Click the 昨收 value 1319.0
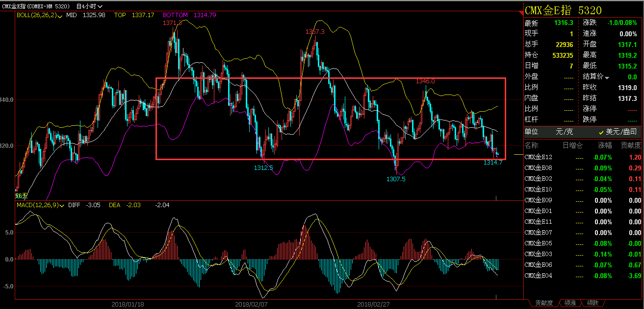This screenshot has width=644, height=309. point(627,88)
